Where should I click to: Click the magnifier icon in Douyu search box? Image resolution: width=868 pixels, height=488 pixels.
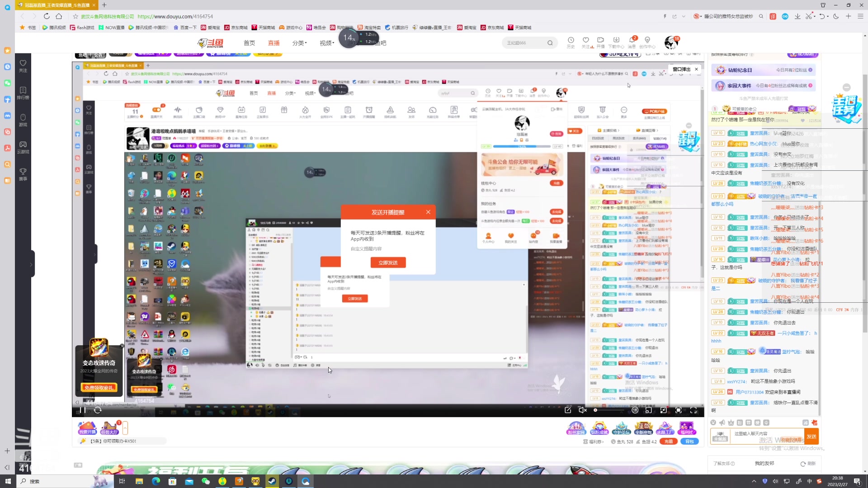(x=550, y=43)
